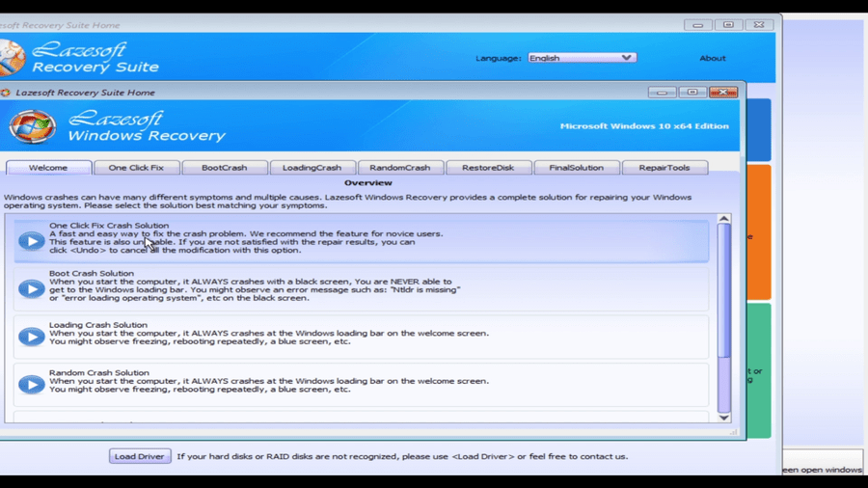Click the Loading Crash Solution play icon
The width and height of the screenshot is (868, 488).
click(x=32, y=337)
